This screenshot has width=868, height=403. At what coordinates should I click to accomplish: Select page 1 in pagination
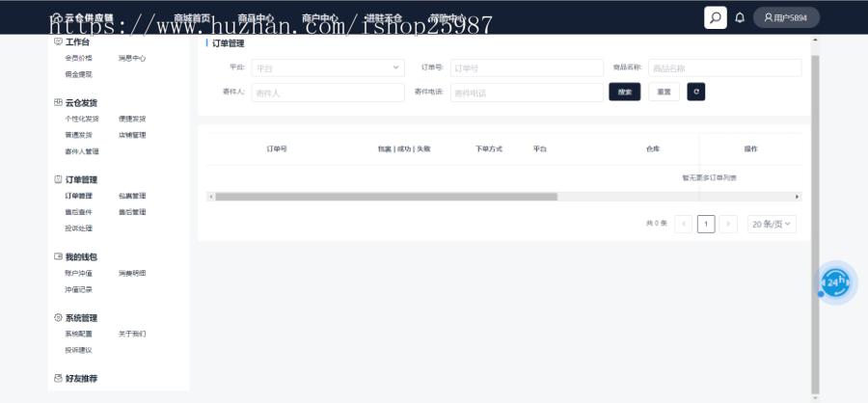click(x=706, y=224)
